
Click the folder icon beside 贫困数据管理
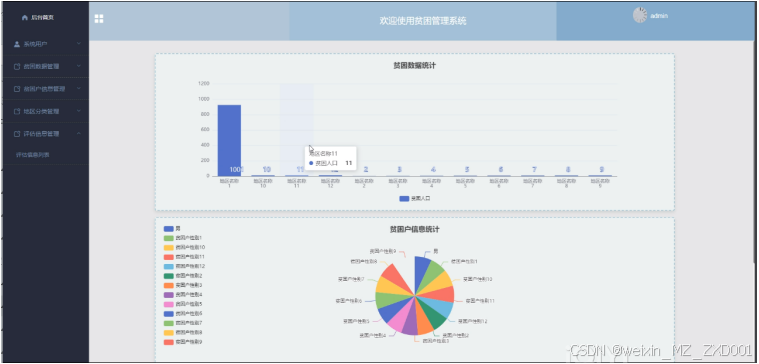[x=17, y=67]
